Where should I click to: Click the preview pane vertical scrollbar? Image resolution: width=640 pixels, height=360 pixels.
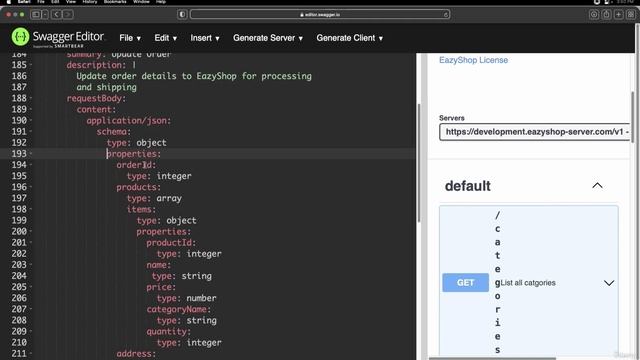[x=633, y=117]
